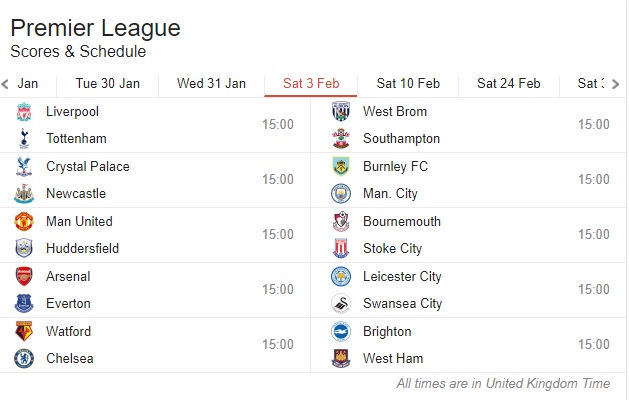Click the West Ham crest icon
This screenshot has height=400, width=629.
341,359
